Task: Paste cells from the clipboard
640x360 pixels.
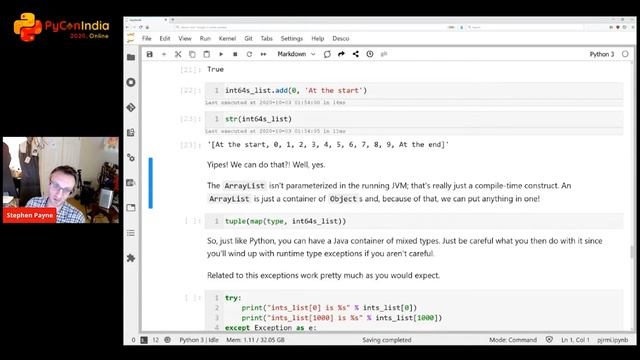Action: point(207,54)
